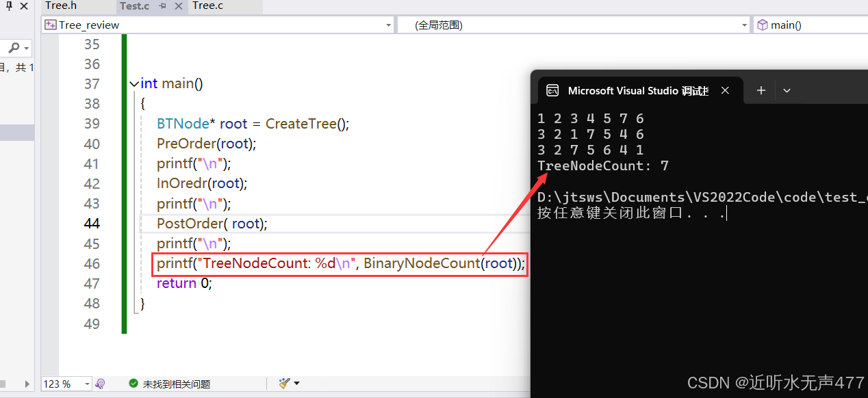Click the BTNode* type on line 39
The image size is (868, 398).
pos(186,124)
